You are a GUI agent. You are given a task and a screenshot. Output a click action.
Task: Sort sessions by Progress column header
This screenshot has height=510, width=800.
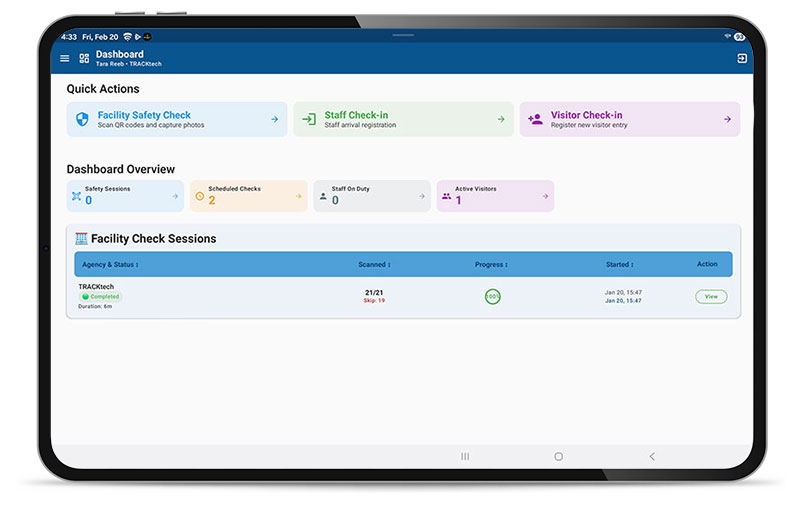[491, 265]
